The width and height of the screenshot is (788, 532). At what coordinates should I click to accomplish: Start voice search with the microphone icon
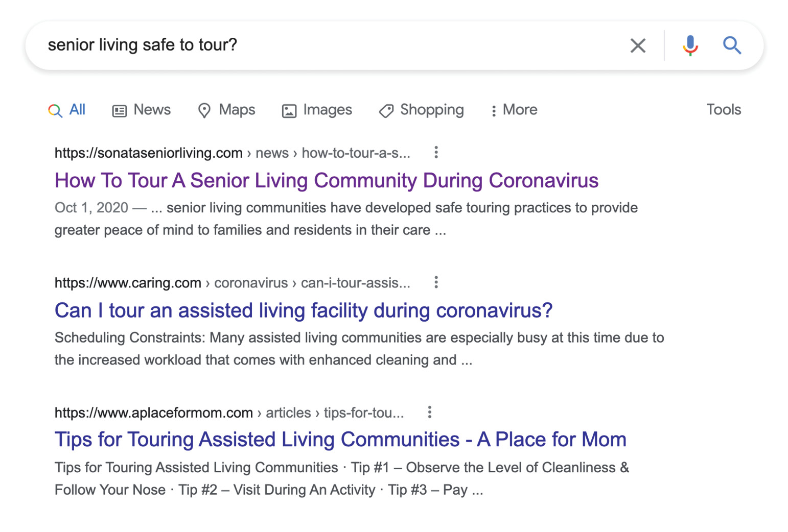[690, 45]
